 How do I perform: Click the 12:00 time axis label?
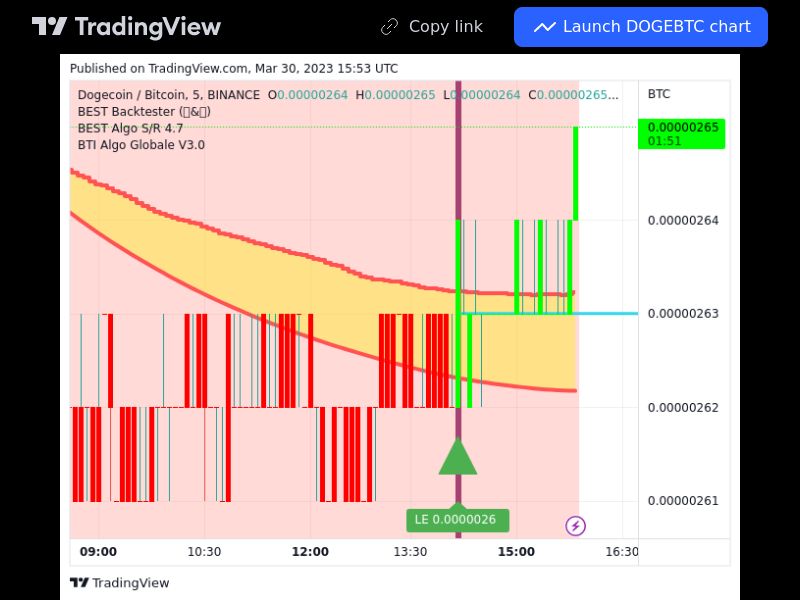click(310, 552)
